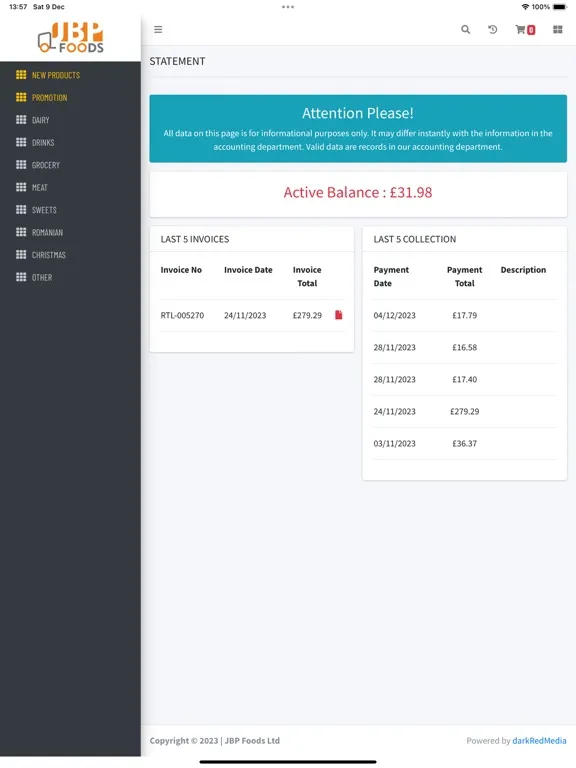The height and width of the screenshot is (768, 576).
Task: Tap the three-dot multitasking control at top
Action: (288, 7)
